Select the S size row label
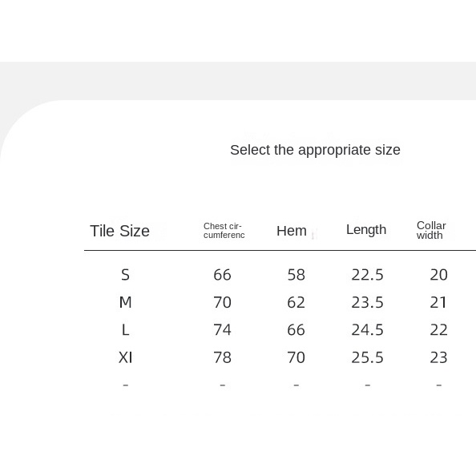Screen dimensions: 476x476 [x=125, y=275]
